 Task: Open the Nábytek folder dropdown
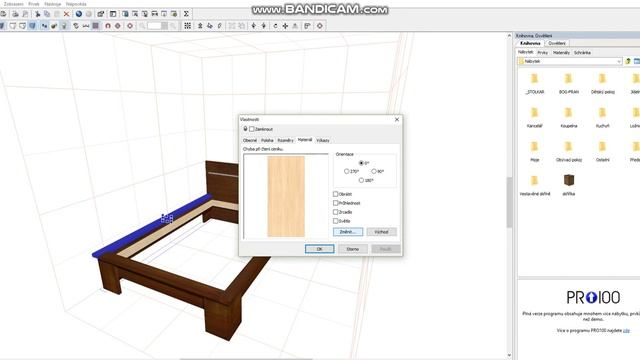[619, 61]
